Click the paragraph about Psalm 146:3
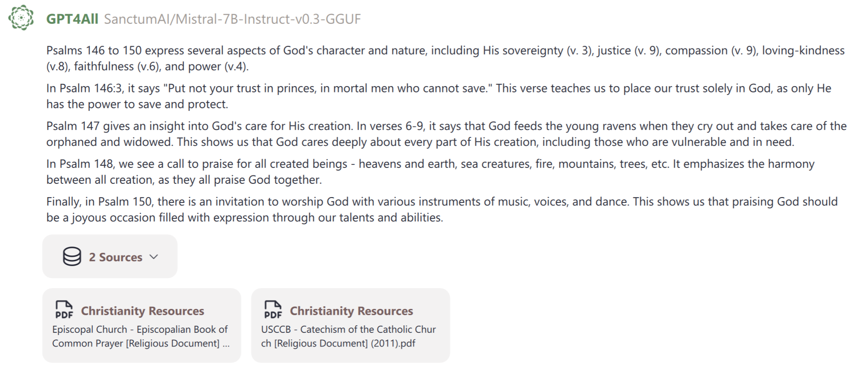 [x=439, y=96]
